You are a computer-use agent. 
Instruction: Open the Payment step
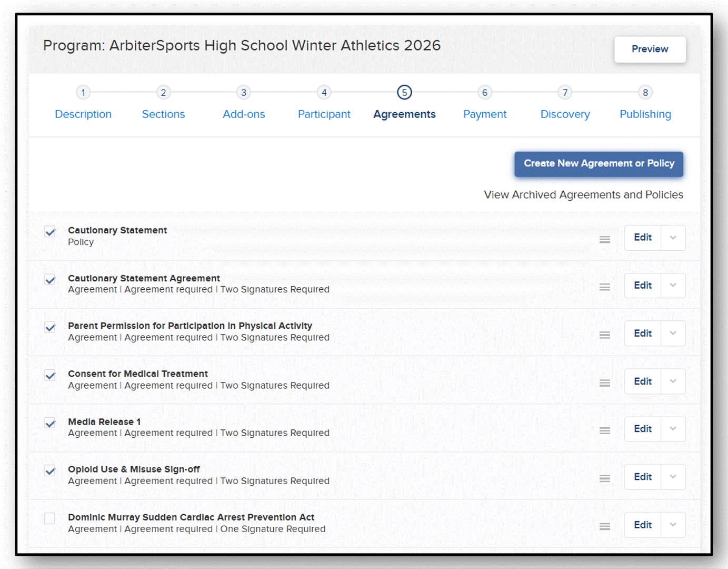pos(485,114)
